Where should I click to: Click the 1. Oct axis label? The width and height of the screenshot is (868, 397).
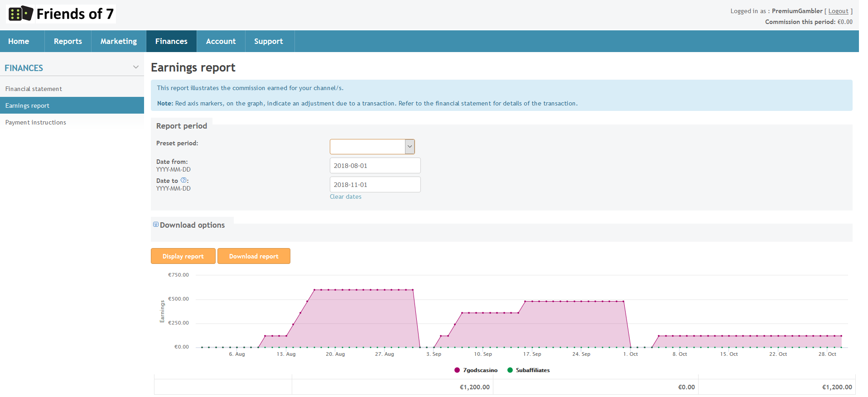pyautogui.click(x=631, y=354)
